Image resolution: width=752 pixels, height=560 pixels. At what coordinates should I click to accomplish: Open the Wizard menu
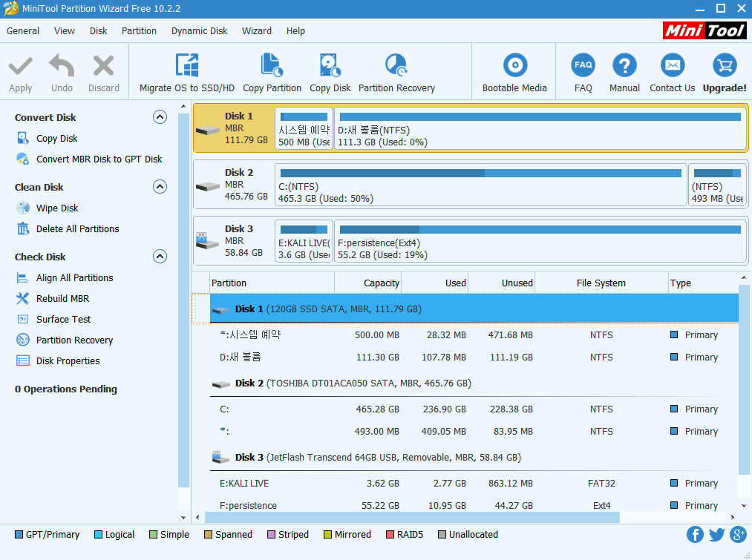[x=257, y=30]
